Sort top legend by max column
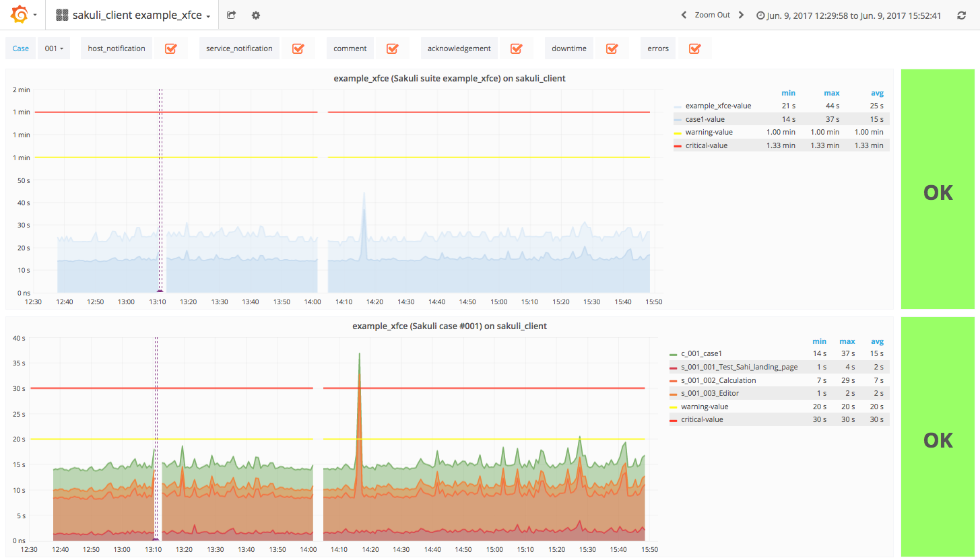This screenshot has width=980, height=560. 831,93
